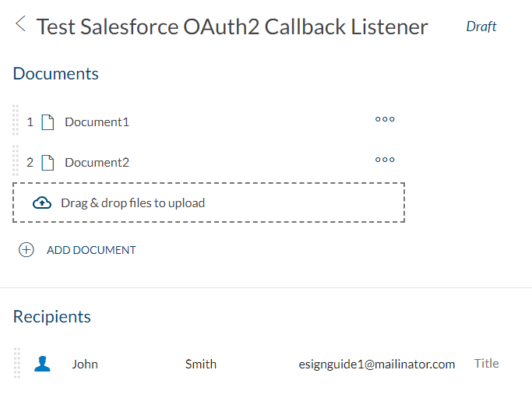
Task: Click the Document2 file icon
Action: [x=48, y=163]
